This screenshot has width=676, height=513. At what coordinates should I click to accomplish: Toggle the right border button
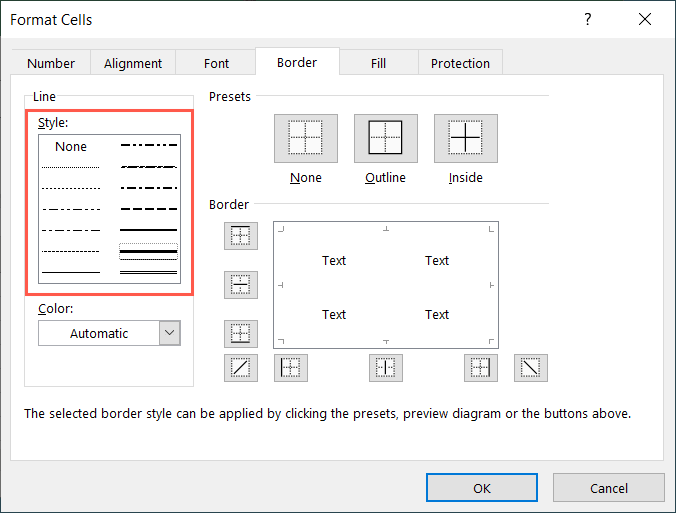tap(480, 368)
